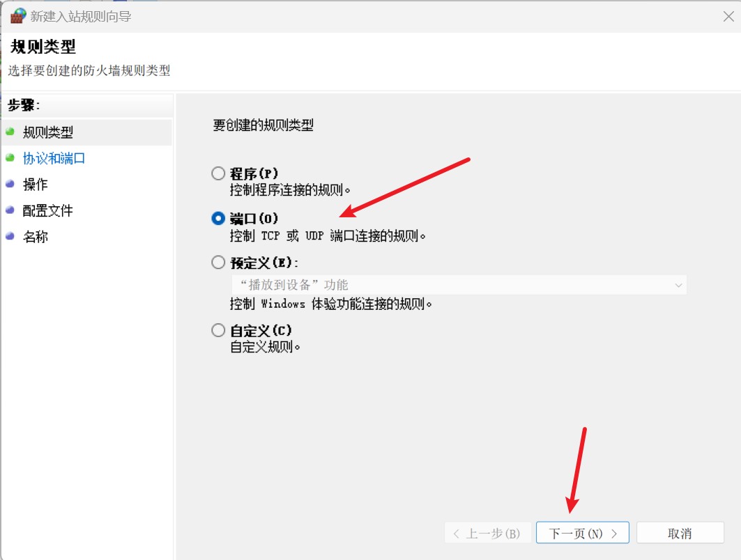Click the blue bullet beside 操作
741x560 pixels.
[10, 184]
